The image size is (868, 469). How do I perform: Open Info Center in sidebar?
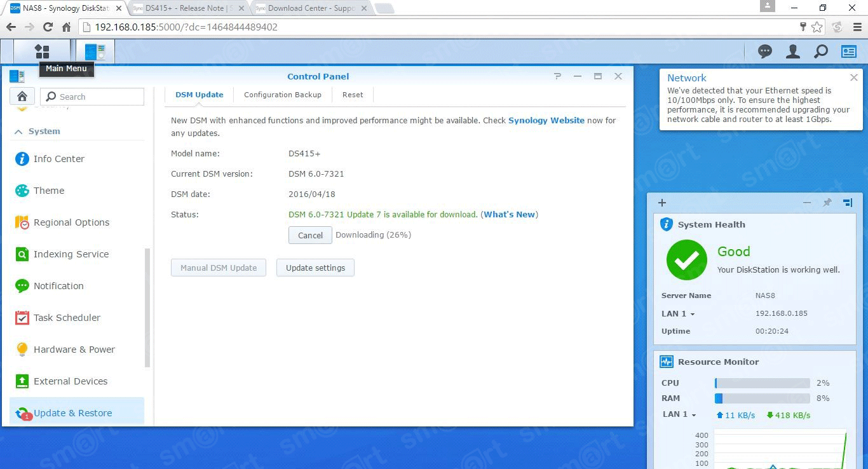pos(77,159)
